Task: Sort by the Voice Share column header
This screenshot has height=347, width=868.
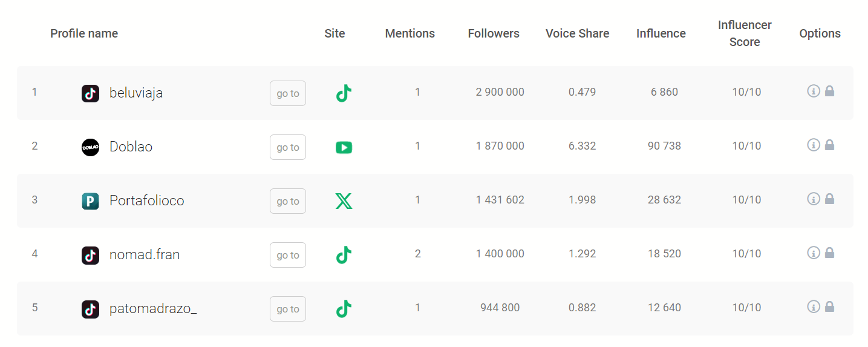Action: (578, 33)
